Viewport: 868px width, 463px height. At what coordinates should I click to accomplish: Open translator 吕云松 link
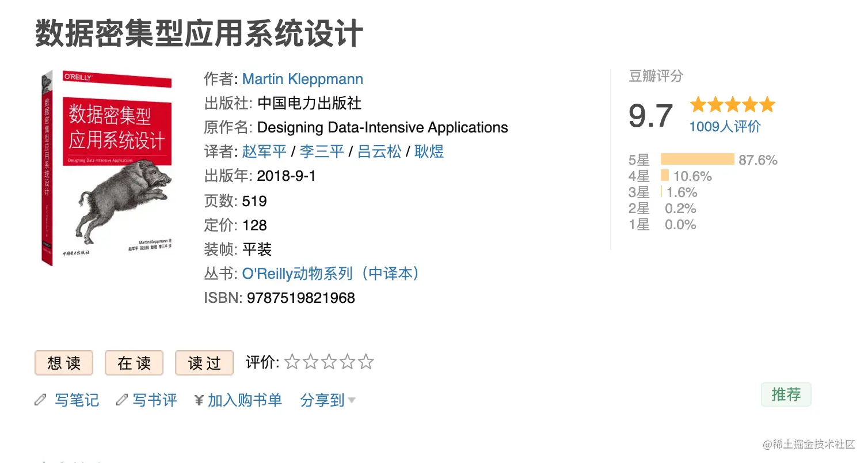tap(379, 151)
